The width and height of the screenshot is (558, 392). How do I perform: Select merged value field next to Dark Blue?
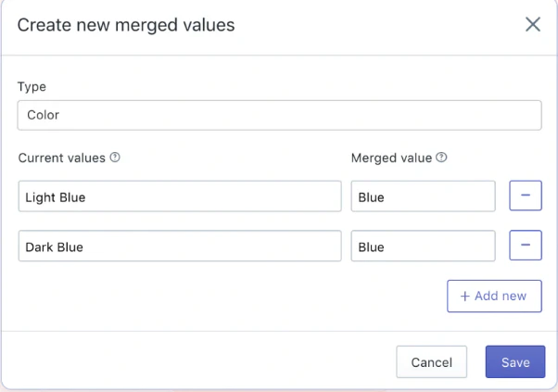423,247
